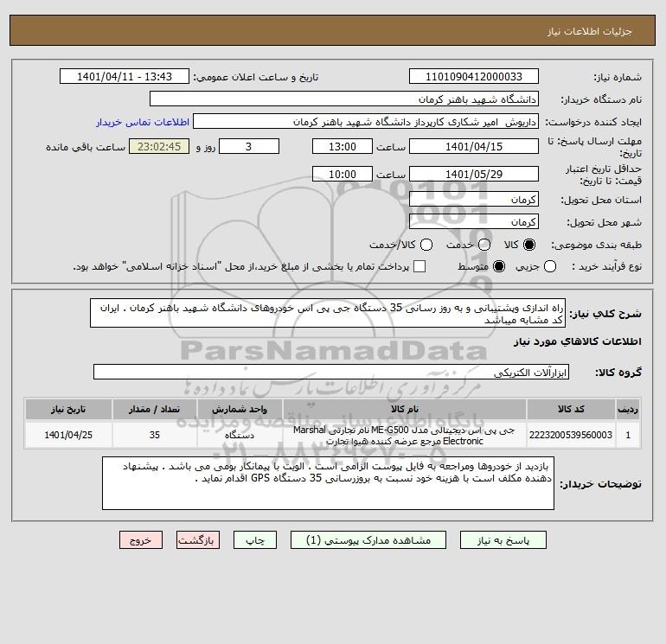Click the پاسخ به نیاز button
Screen dimensions: 666x644
point(503,540)
